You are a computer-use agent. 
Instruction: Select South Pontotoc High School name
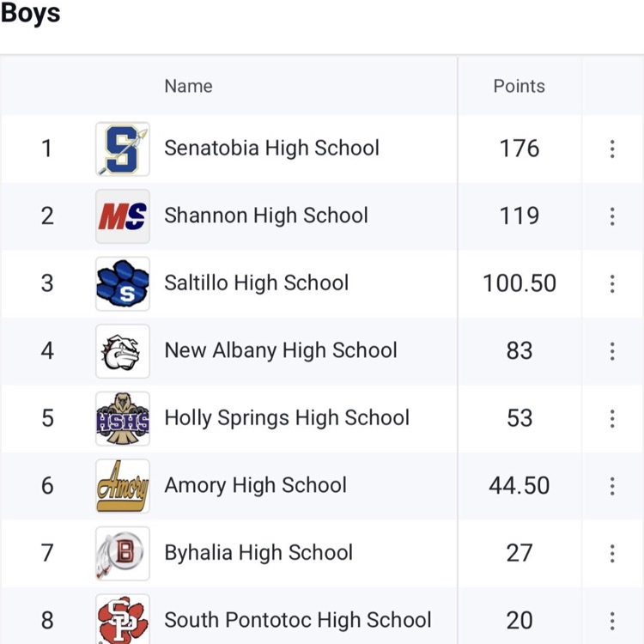[297, 620]
